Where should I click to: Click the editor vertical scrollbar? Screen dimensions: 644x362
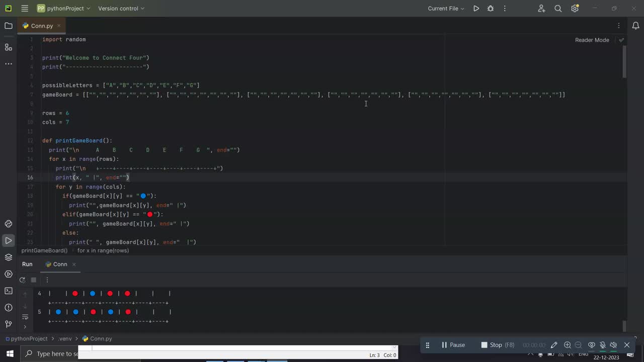pos(624,62)
